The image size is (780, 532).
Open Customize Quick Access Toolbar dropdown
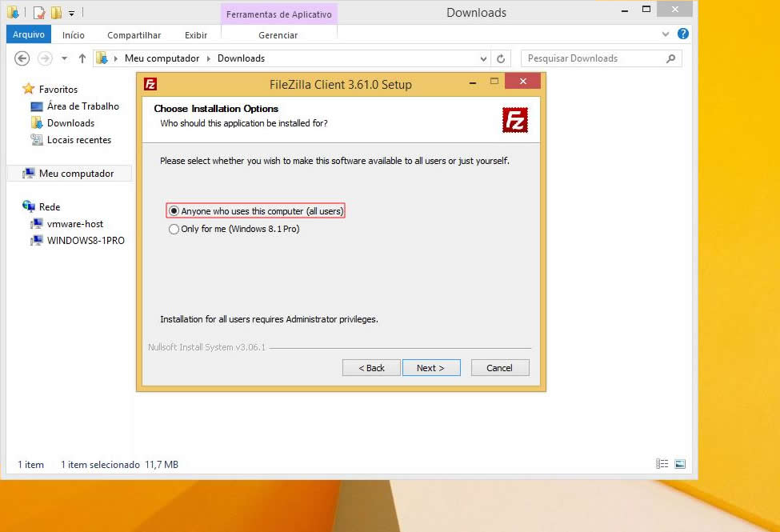(x=71, y=13)
